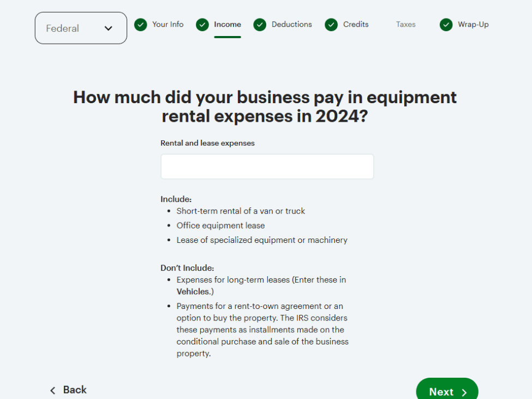Click the 'Office equipment lease' bullet
This screenshot has width=532, height=399.
pos(220,225)
